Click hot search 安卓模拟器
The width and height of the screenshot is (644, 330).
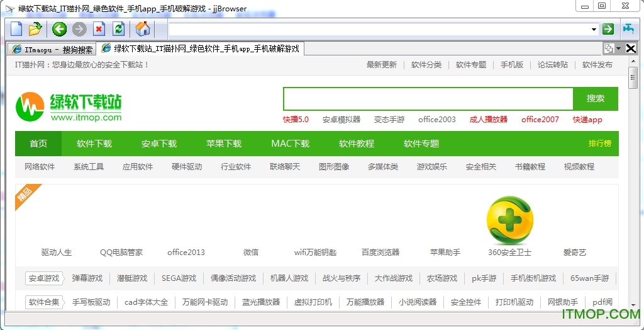341,120
